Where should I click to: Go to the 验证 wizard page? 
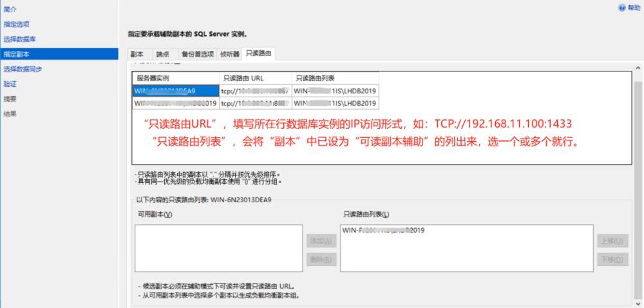pos(10,84)
